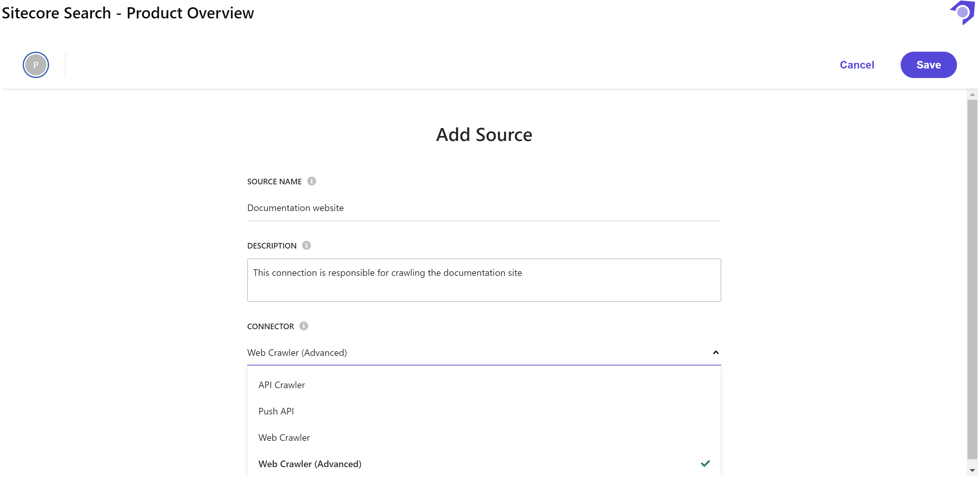Select Web Crawler (Advanced) option
Viewport: 980px width, 478px height.
[310, 464]
